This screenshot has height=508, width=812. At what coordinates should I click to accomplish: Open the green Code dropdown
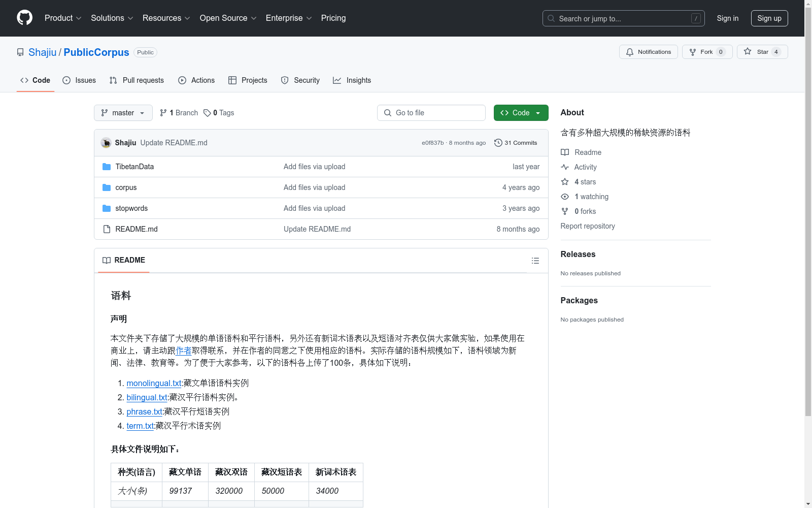[x=521, y=113]
